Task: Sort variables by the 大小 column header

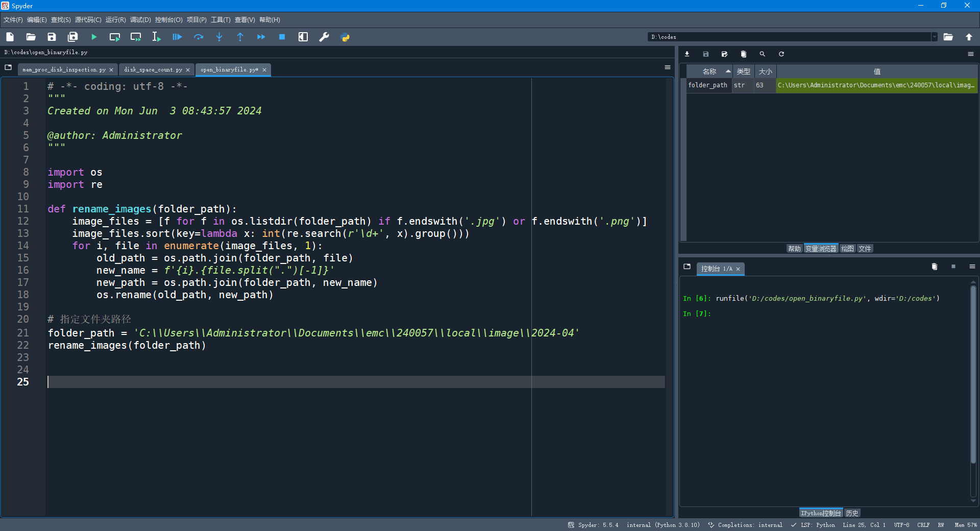Action: pos(765,71)
